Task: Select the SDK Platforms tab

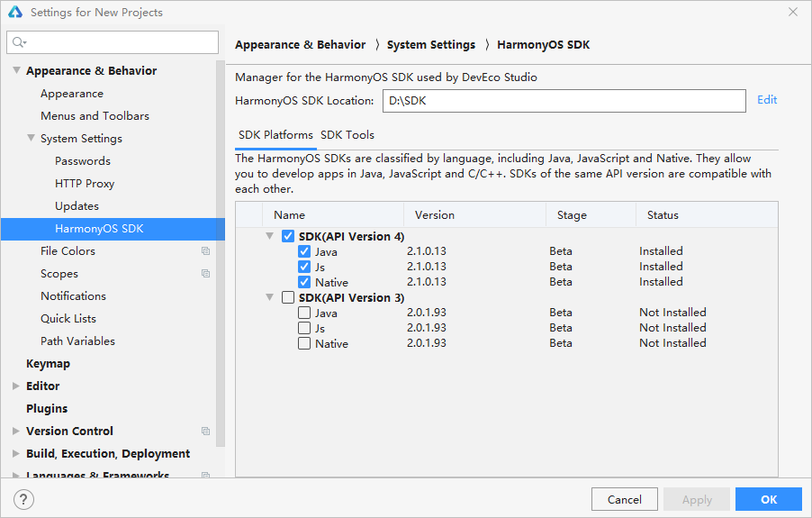Action: [275, 135]
